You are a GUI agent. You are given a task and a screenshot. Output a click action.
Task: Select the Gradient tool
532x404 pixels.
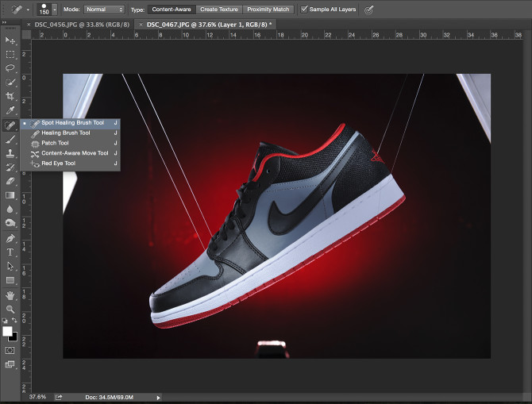(10, 195)
